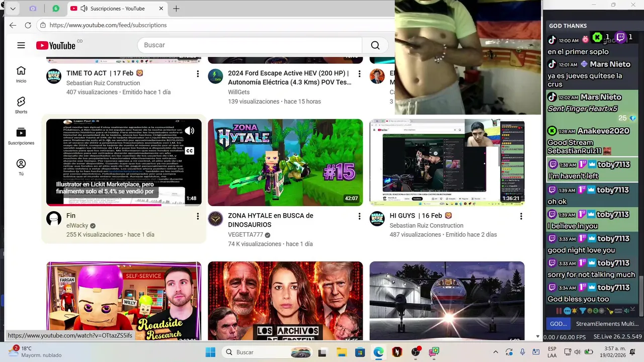Open Suscripciones in the YouTube sidebar

point(21,136)
